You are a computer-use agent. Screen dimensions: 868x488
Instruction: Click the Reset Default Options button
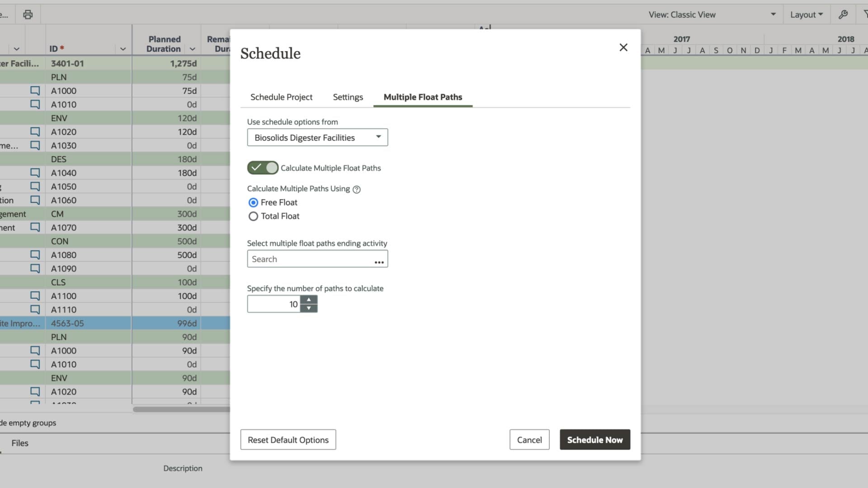coord(288,440)
